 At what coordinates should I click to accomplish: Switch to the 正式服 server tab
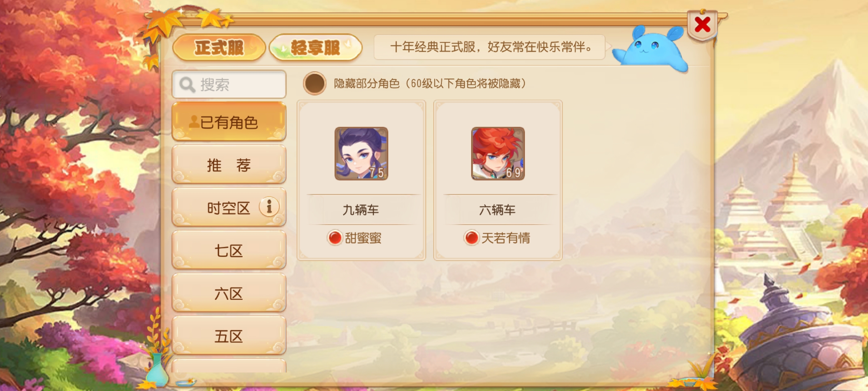(x=219, y=47)
